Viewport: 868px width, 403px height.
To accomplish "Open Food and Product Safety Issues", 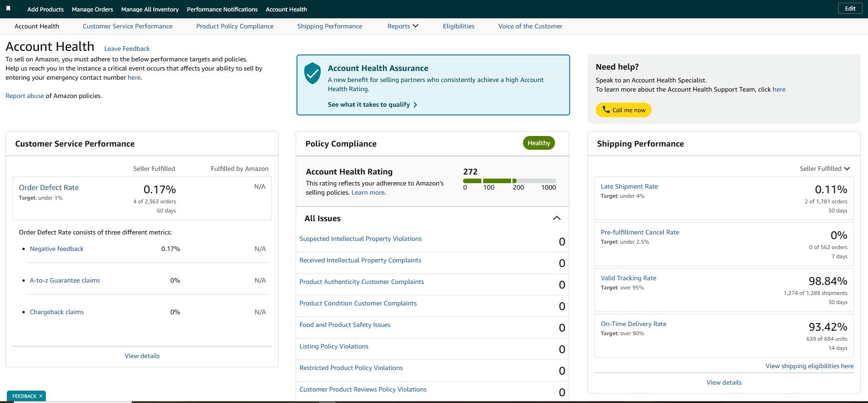I will click(x=345, y=325).
